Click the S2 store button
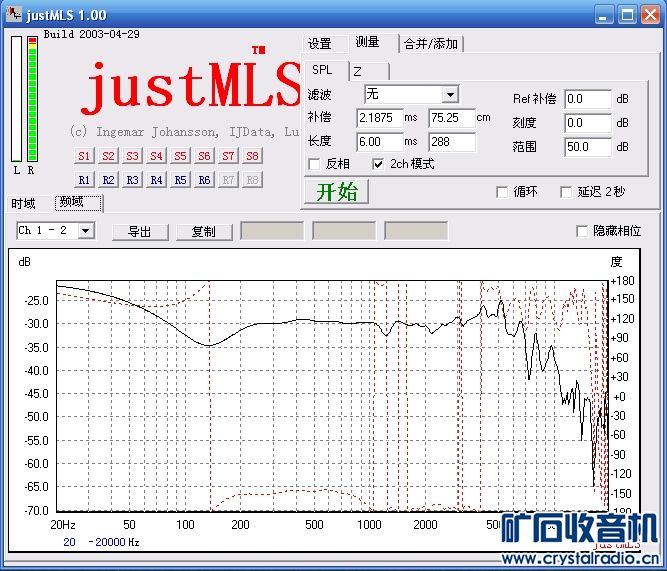The height and width of the screenshot is (571, 667). [x=108, y=156]
